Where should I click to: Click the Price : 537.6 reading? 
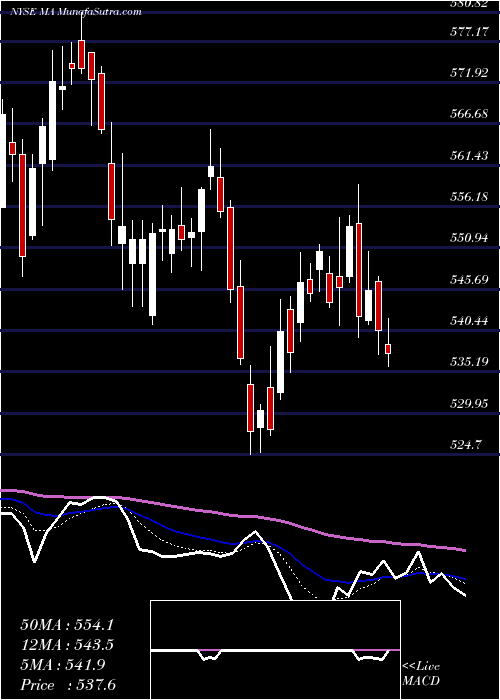pyautogui.click(x=67, y=685)
